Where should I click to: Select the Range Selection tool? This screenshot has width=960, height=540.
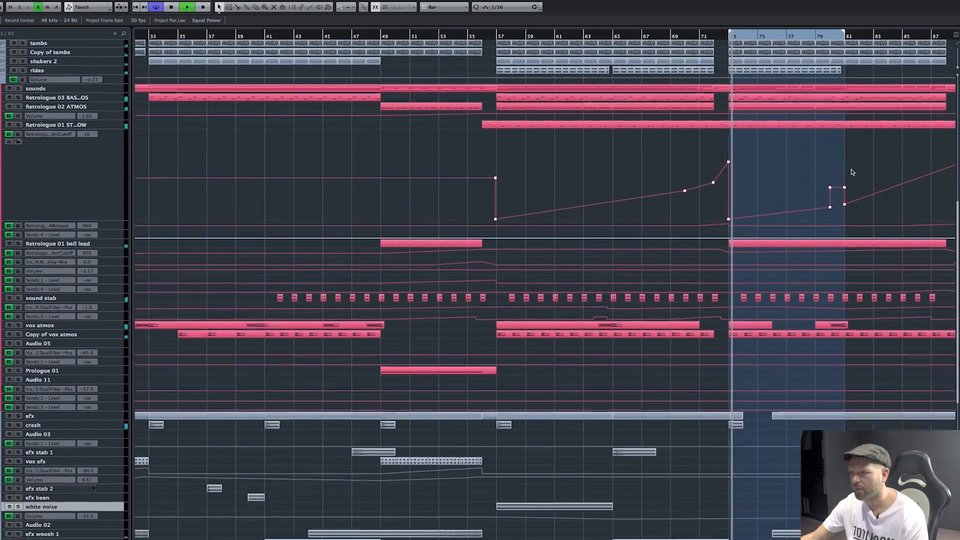(228, 7)
